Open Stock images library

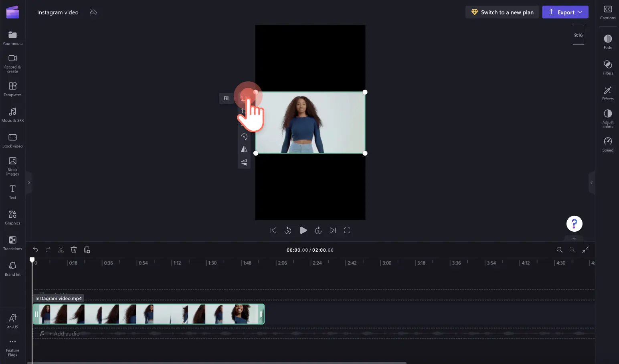pos(12,166)
